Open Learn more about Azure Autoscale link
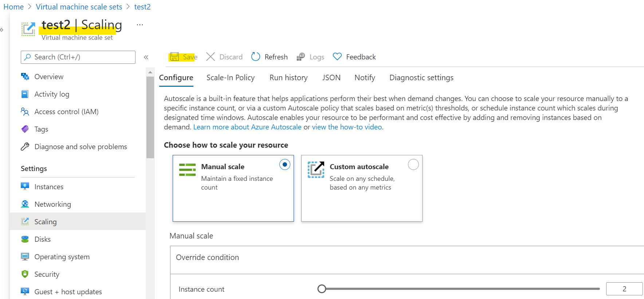 247,127
